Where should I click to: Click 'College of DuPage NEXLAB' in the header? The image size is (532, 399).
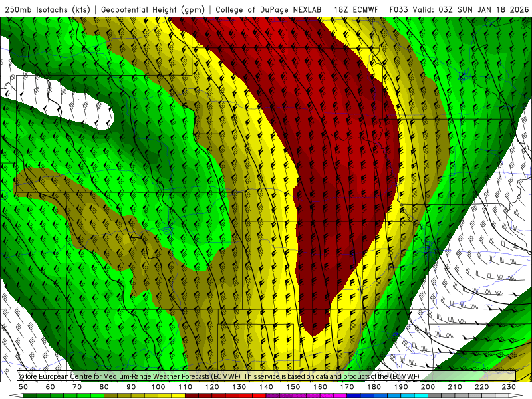pos(268,10)
